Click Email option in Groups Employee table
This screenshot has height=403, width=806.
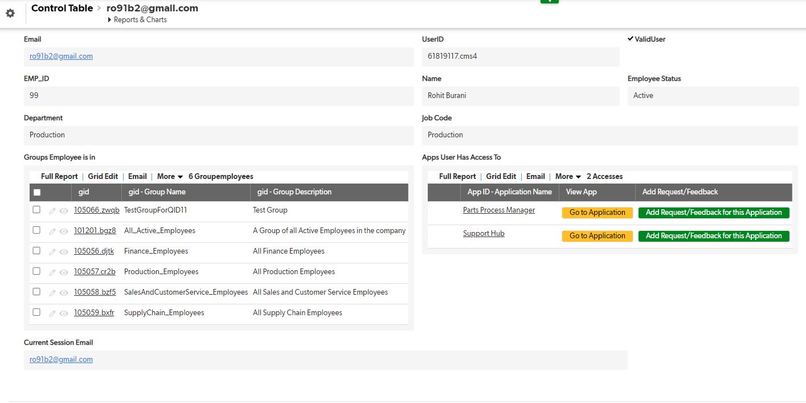(x=137, y=176)
